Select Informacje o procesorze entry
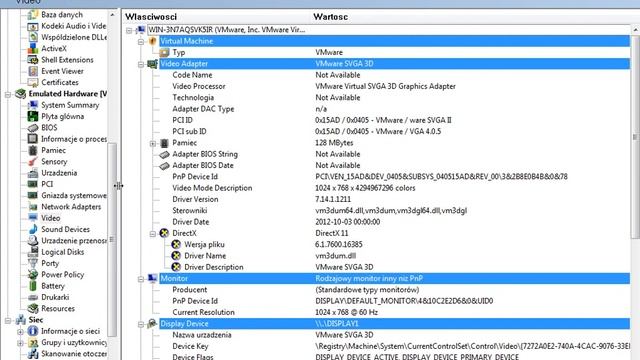 (x=74, y=139)
